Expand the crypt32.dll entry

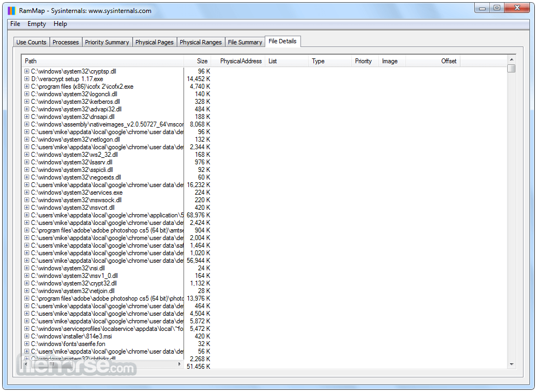[27, 283]
